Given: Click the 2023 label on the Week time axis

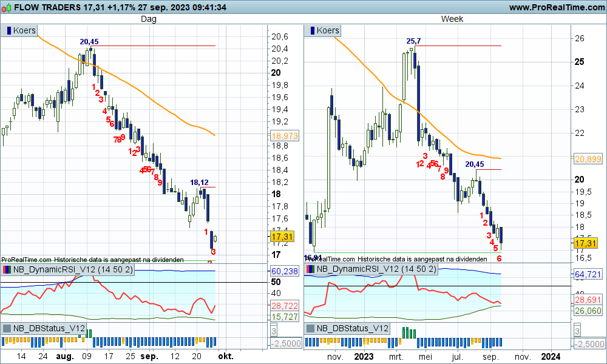Looking at the screenshot, I should pyautogui.click(x=364, y=356).
